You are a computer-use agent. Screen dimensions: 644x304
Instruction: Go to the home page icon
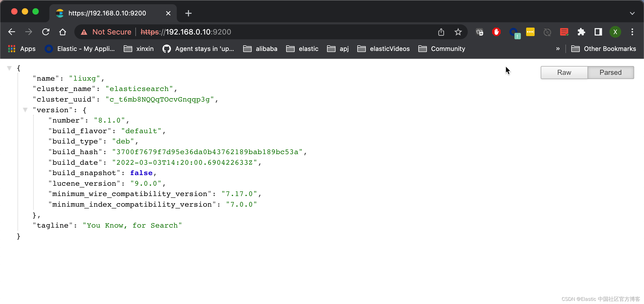(63, 32)
